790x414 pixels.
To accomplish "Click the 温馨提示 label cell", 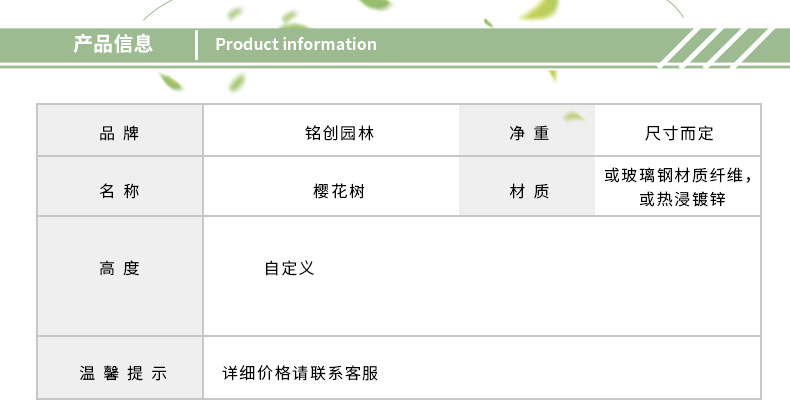I will click(120, 373).
